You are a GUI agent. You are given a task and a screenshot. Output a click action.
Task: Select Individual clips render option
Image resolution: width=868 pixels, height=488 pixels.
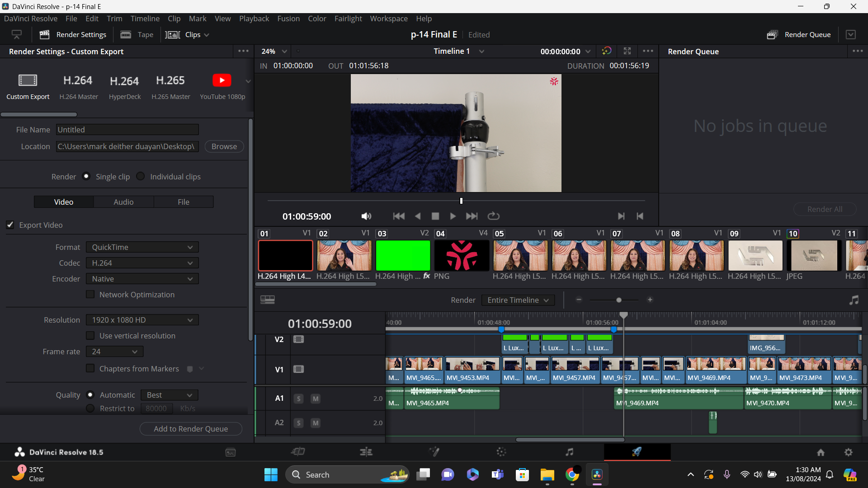[141, 176]
